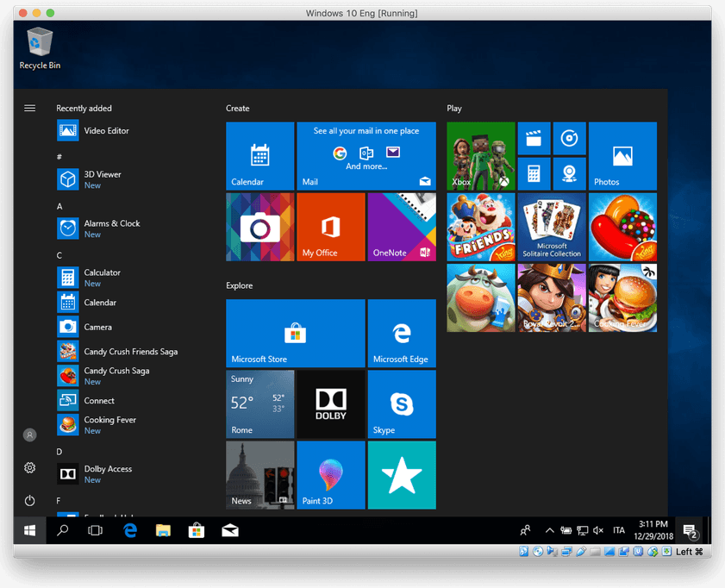Viewport: 725px width, 588px height.
Task: Open Microsoft Store from the taskbar
Action: pyautogui.click(x=197, y=530)
